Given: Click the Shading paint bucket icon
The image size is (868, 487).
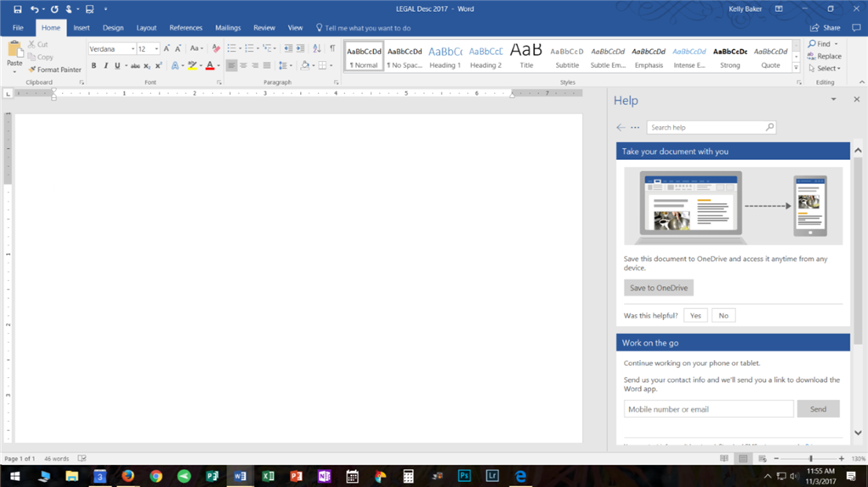Looking at the screenshot, I should click(x=305, y=66).
